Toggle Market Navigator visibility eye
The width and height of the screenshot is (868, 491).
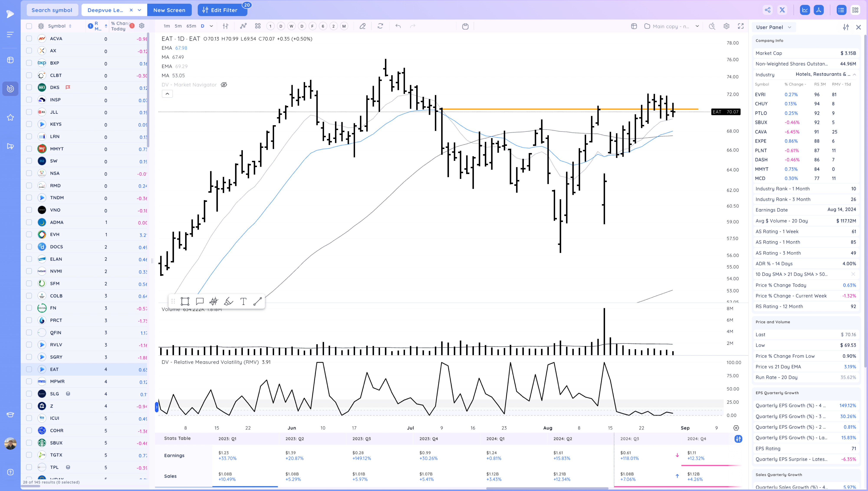(224, 85)
